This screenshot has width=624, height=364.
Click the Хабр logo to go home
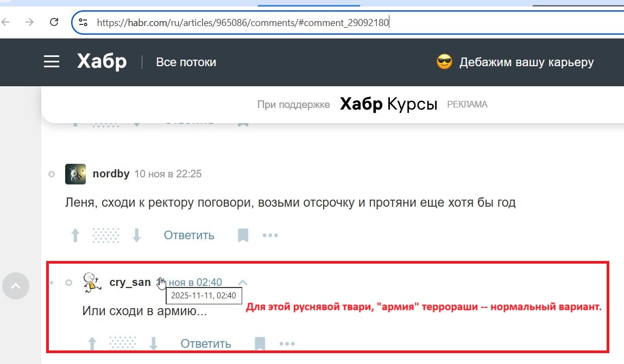pyautogui.click(x=100, y=61)
